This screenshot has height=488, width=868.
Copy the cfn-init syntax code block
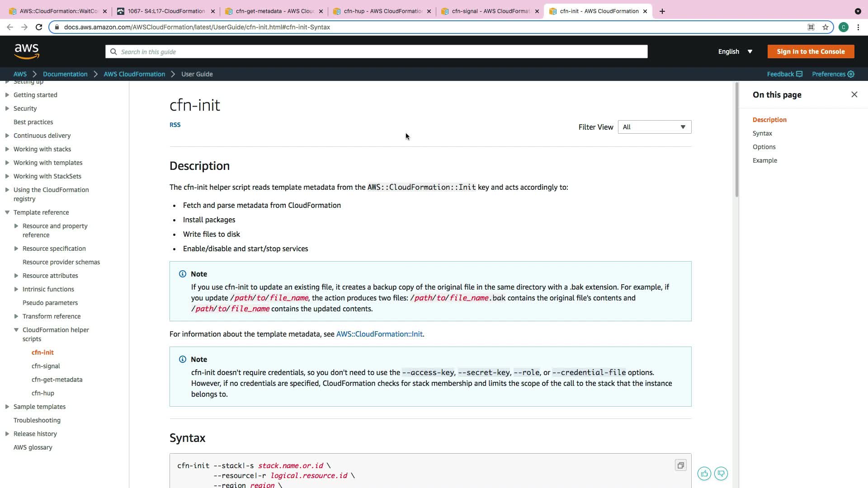(680, 465)
